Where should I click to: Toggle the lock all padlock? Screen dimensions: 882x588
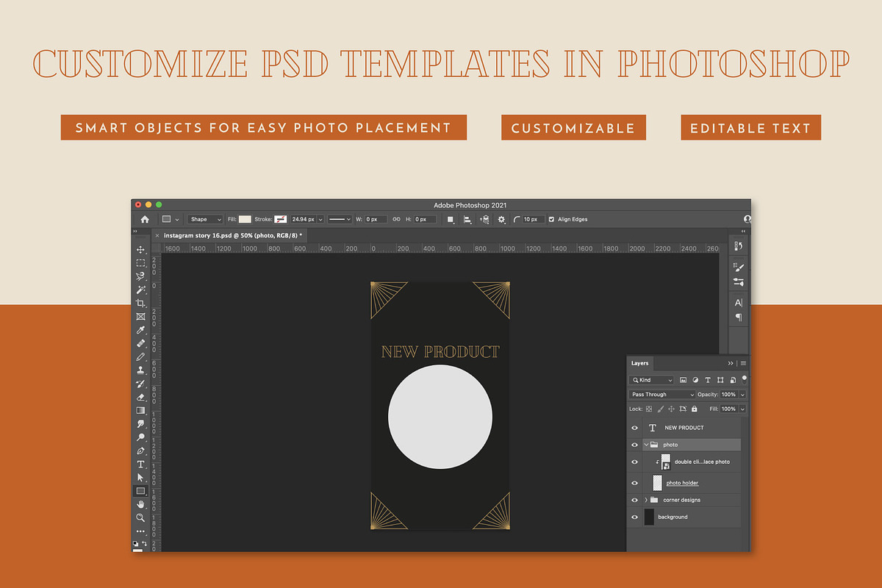(x=694, y=409)
